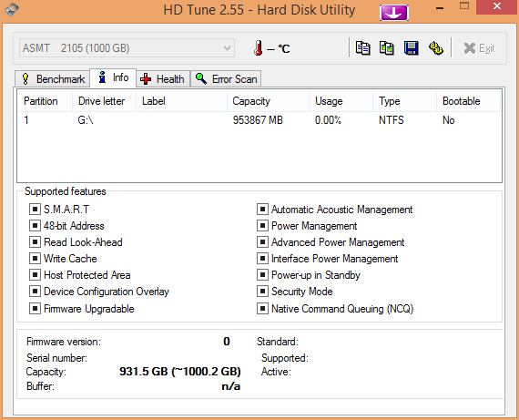519x420 pixels.
Task: Click the copy screenshot to clipboard icon
Action: point(387,48)
